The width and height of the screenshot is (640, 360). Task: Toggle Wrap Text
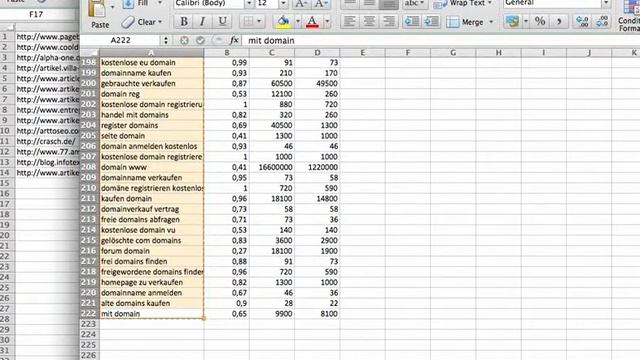click(462, 4)
